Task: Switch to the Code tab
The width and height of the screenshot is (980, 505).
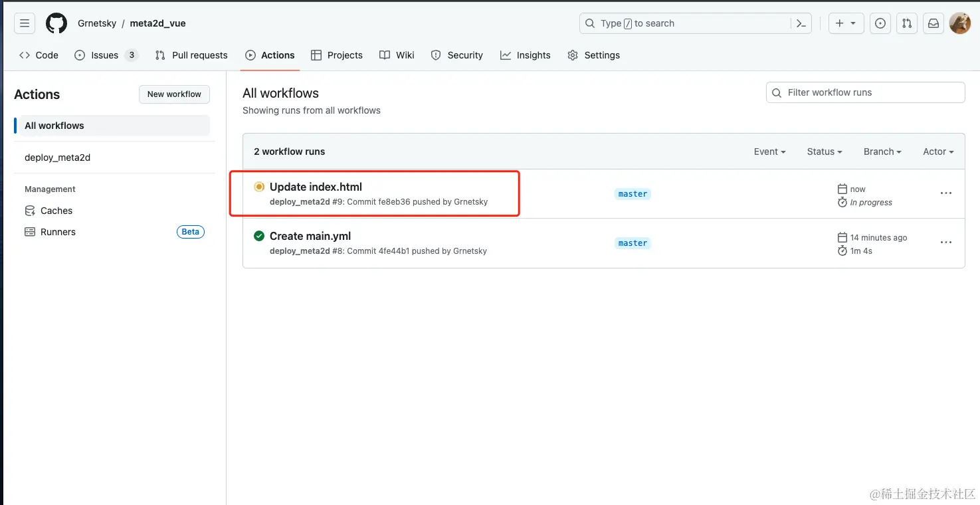Action: click(39, 55)
